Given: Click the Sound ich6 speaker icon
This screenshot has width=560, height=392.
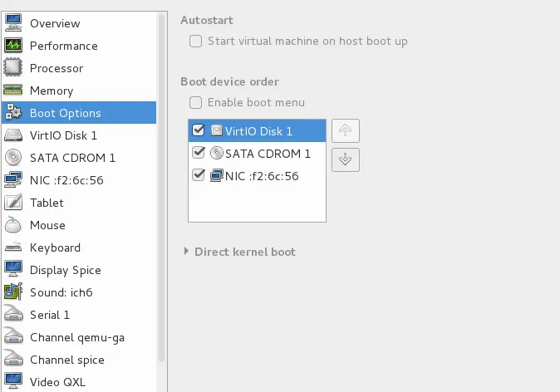Looking at the screenshot, I should tap(13, 292).
